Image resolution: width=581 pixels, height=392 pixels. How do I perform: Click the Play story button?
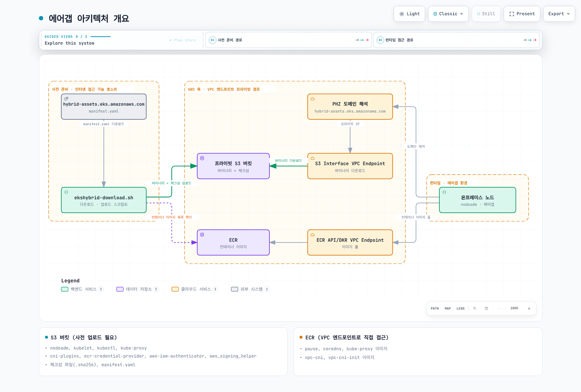point(183,40)
